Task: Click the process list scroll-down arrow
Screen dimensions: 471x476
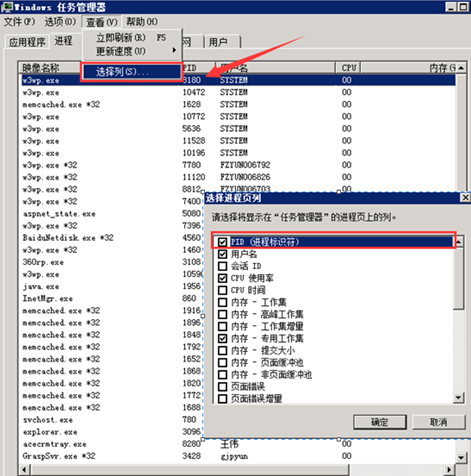Action: 461,458
